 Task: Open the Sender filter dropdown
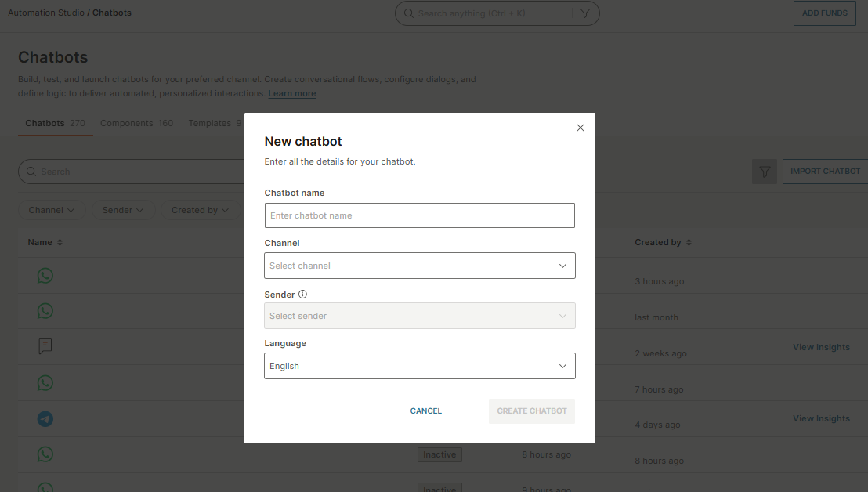coord(123,210)
